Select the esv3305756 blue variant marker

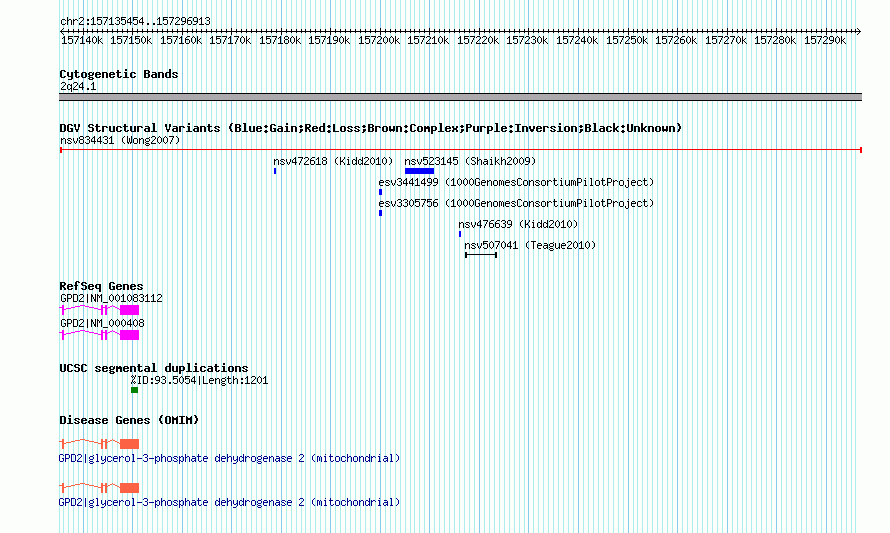[380, 213]
